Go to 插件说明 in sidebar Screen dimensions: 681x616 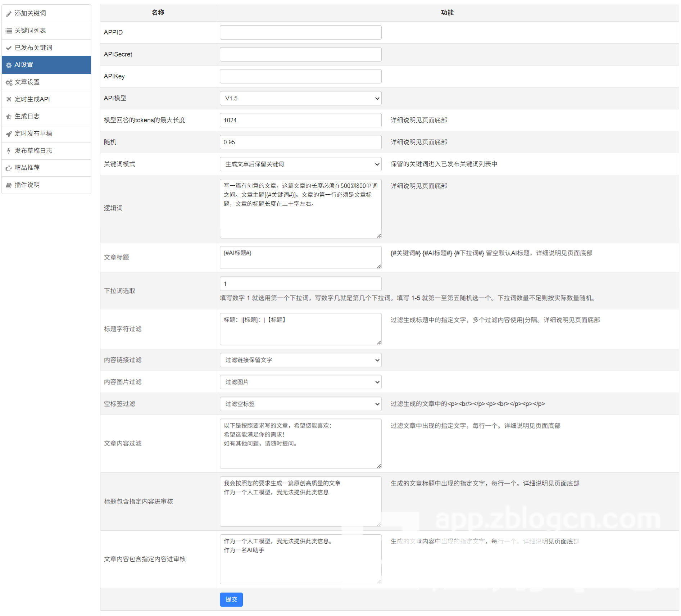27,185
